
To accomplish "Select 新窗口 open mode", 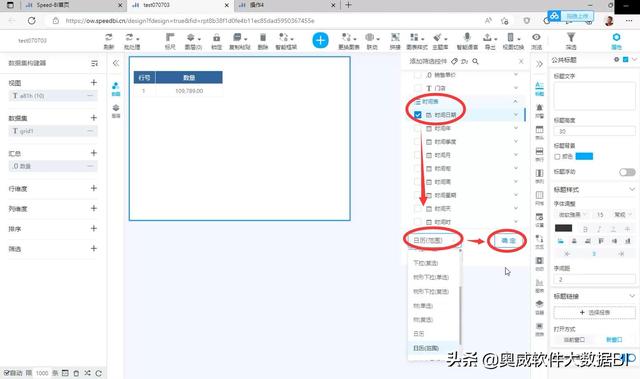I will click(x=613, y=340).
